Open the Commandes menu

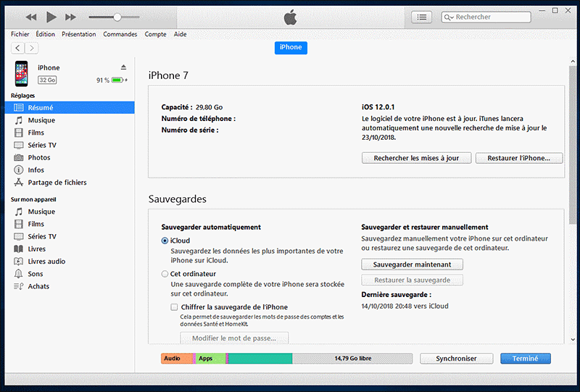click(120, 34)
